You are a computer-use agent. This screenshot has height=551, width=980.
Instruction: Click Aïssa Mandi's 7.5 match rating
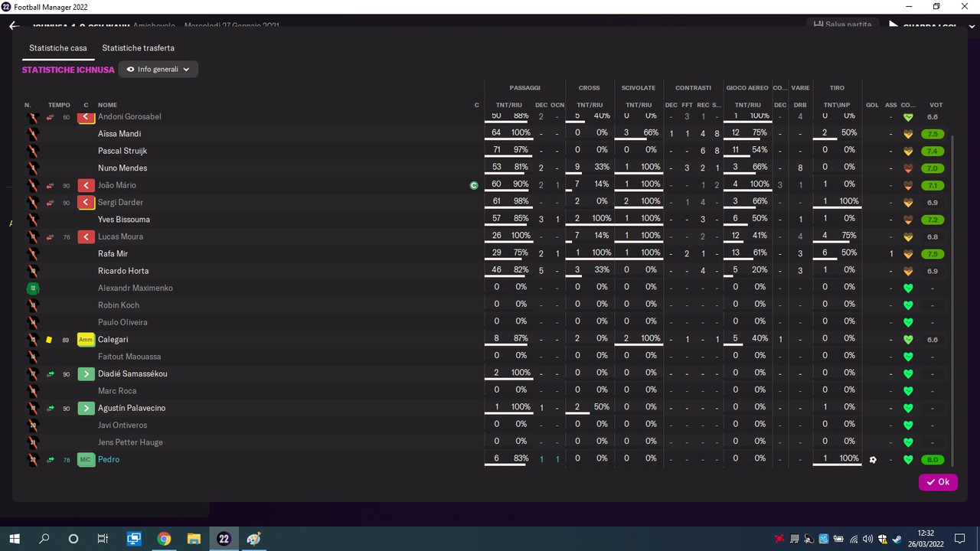[x=933, y=134]
